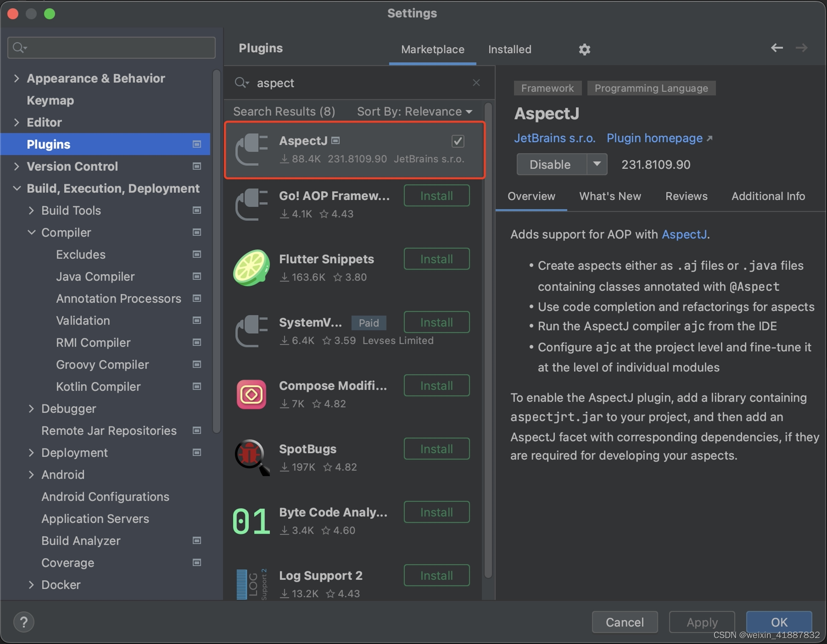Click the settings search field
This screenshot has height=644, width=827.
pos(112,48)
